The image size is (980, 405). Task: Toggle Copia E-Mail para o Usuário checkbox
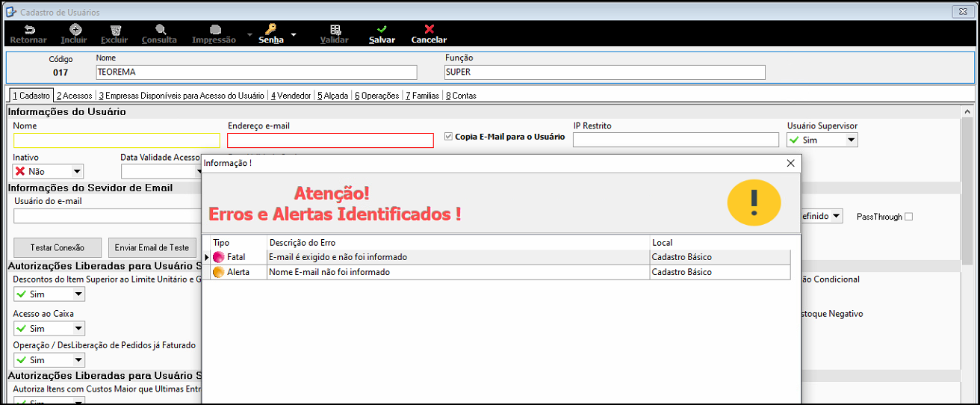(448, 137)
